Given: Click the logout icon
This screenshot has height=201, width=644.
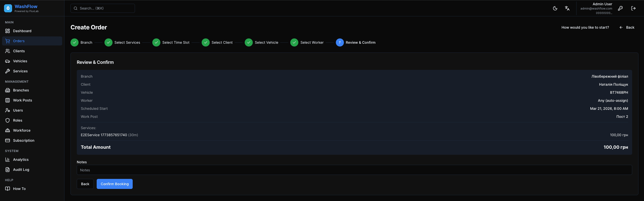Looking at the screenshot, I should click(x=633, y=8).
